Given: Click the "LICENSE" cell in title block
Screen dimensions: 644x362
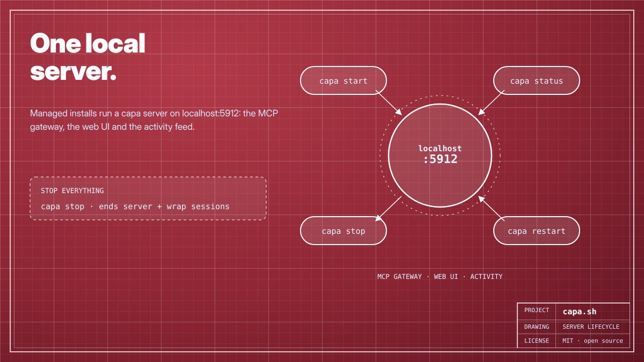Looking at the screenshot, I should (x=537, y=341).
